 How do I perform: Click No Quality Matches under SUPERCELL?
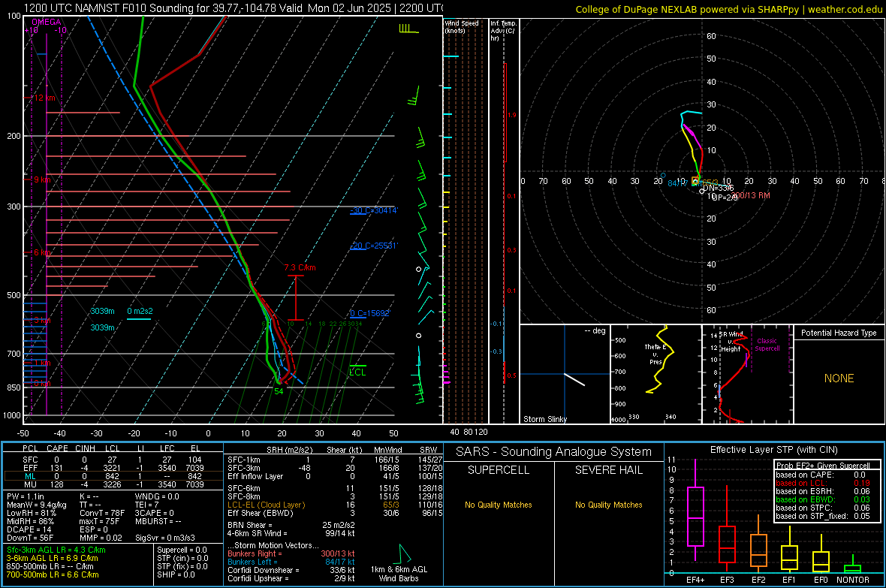[499, 505]
